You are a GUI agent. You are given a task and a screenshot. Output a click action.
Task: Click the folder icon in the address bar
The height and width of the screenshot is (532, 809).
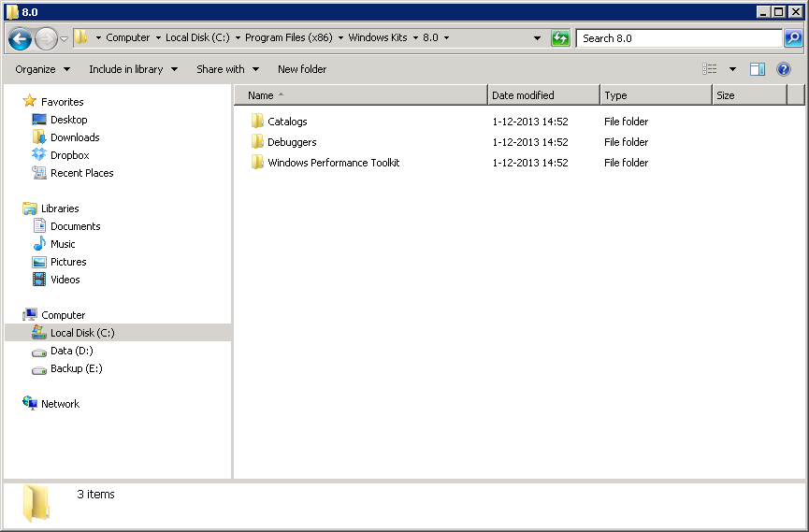pyautogui.click(x=81, y=37)
